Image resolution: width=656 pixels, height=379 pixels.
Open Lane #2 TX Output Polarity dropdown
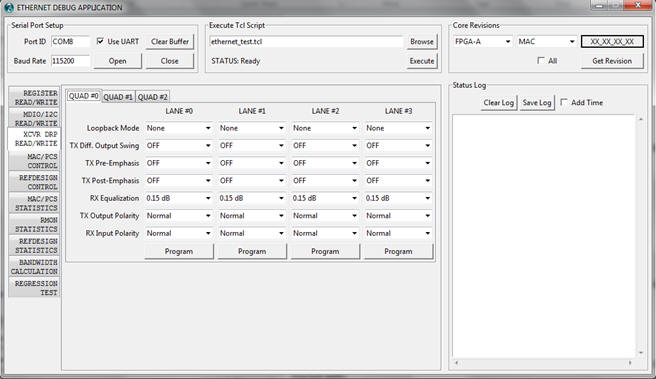(325, 216)
